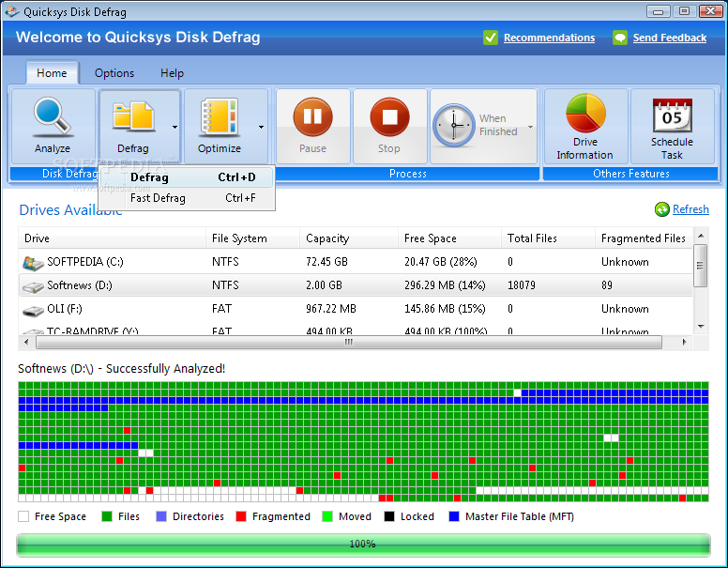Image resolution: width=728 pixels, height=568 pixels.
Task: Click the 18079 total files cell
Action: (522, 284)
